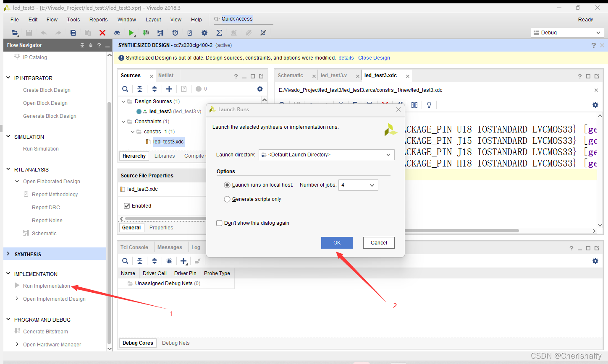
Task: Click plus icon in Debug toolbar
Action: click(x=183, y=261)
